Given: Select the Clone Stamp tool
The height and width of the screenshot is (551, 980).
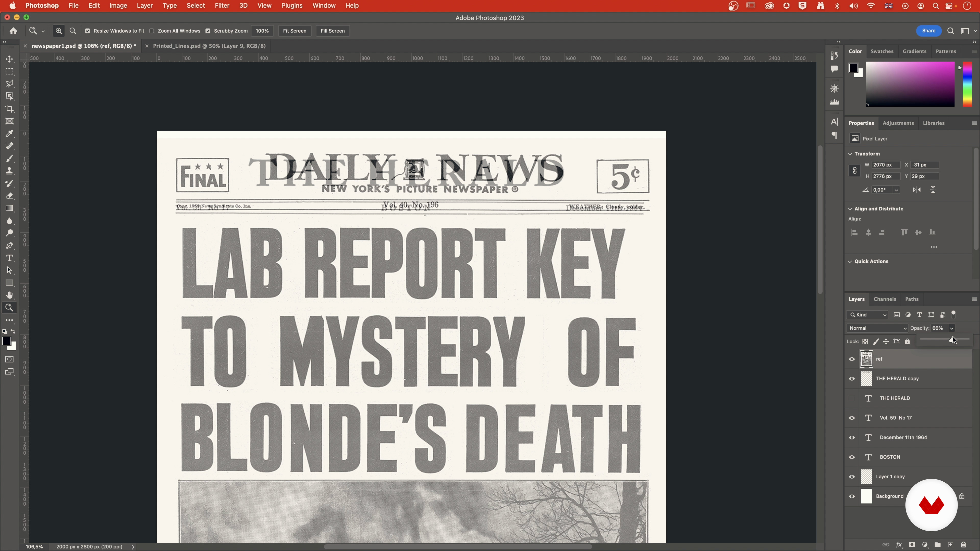Looking at the screenshot, I should click(9, 171).
